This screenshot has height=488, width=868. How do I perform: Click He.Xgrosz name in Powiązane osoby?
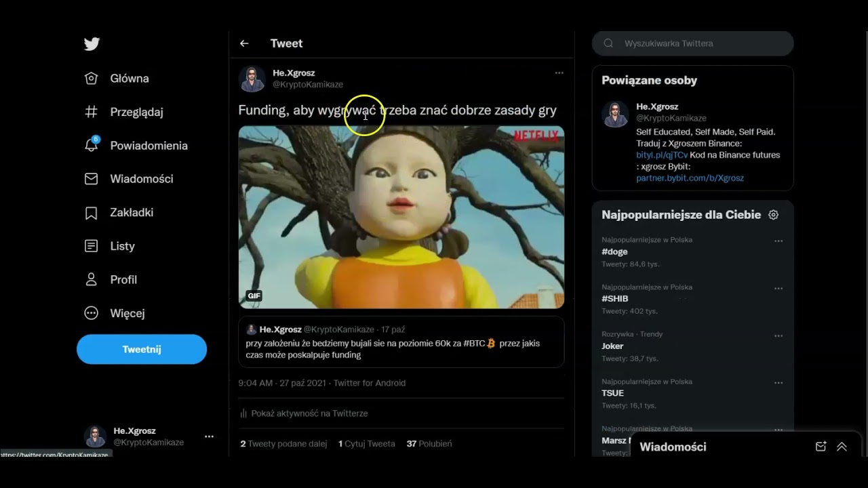[657, 106]
